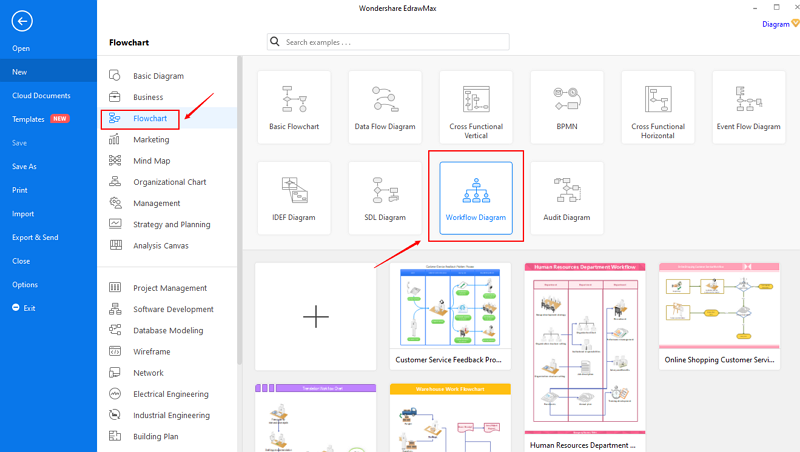Click the Project Management icon
This screenshot has width=800, height=452.
point(115,288)
